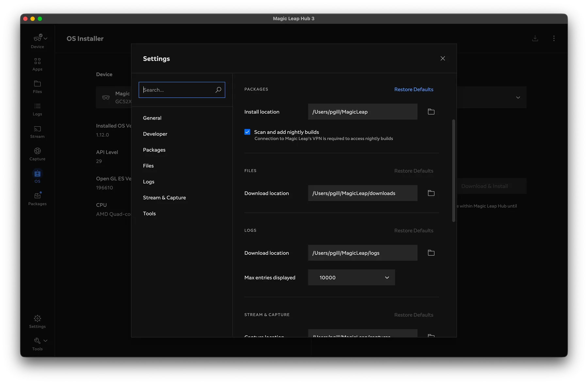Browse folder for Logs download location
Viewport: 588px width, 384px height.
tap(431, 253)
